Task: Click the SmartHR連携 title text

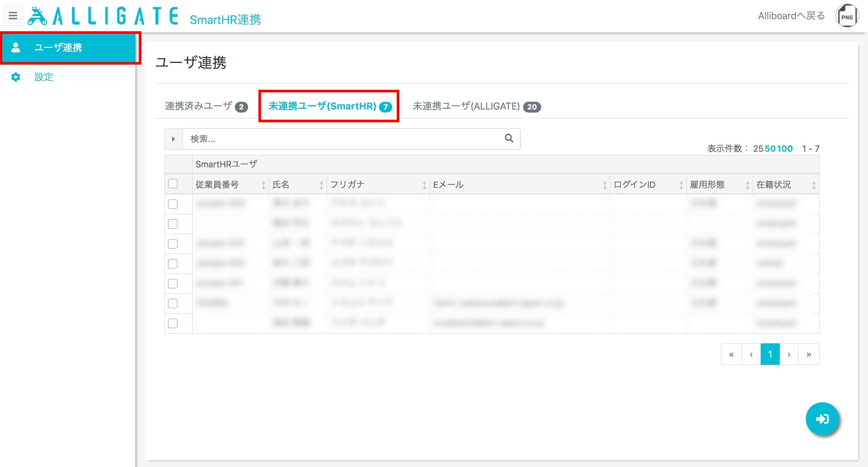Action: click(x=225, y=20)
